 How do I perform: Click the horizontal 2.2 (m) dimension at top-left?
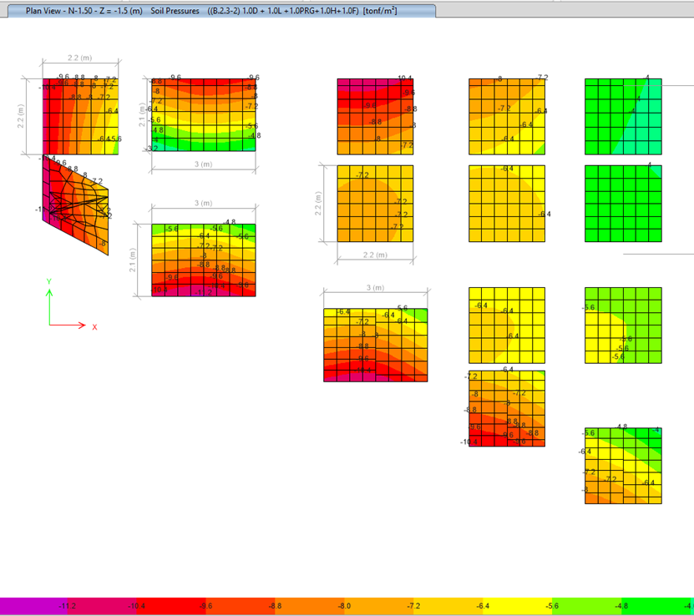[80, 58]
